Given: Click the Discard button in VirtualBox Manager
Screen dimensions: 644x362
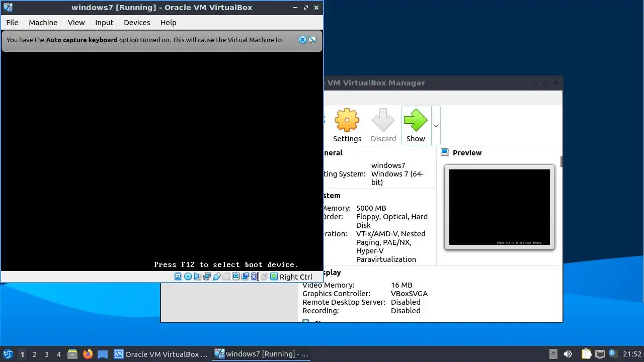Looking at the screenshot, I should point(383,125).
